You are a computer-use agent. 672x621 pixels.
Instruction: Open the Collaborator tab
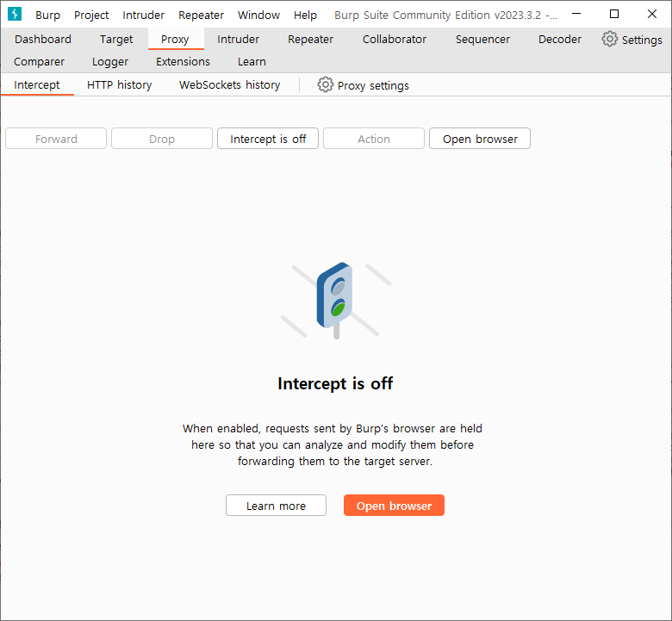395,39
